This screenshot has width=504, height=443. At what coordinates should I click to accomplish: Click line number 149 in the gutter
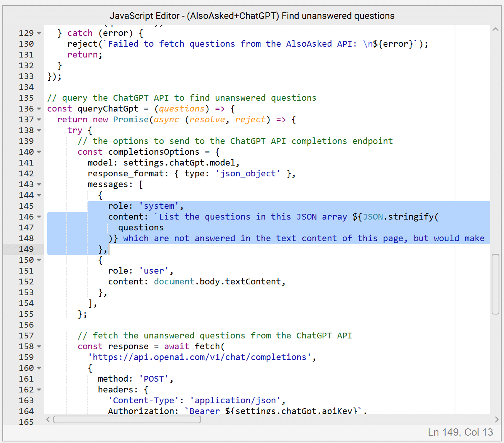point(26,249)
